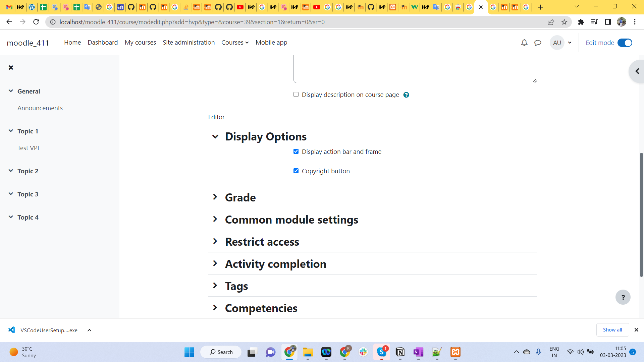Open the browser extensions puzzle icon
This screenshot has height=362, width=644.
(581, 22)
